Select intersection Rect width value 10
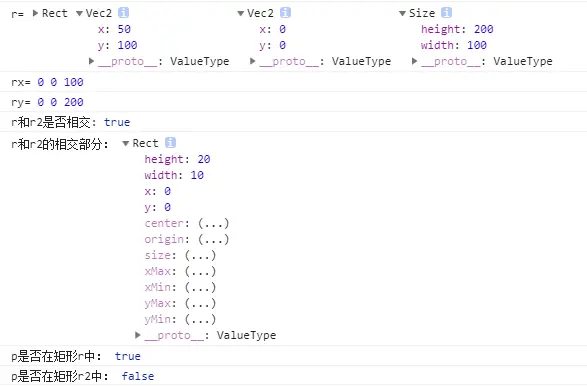The image size is (587, 387). click(197, 176)
